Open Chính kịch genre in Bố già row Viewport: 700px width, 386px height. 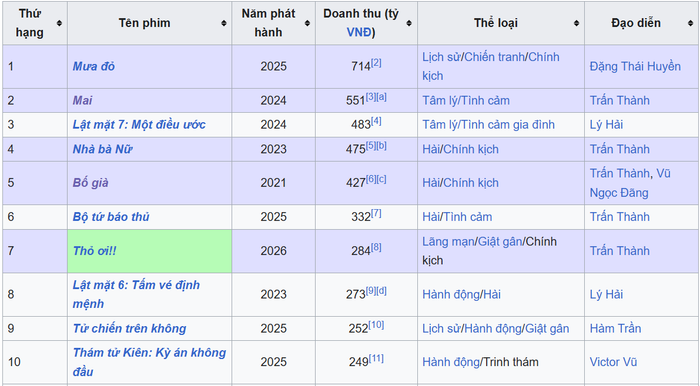[471, 183]
